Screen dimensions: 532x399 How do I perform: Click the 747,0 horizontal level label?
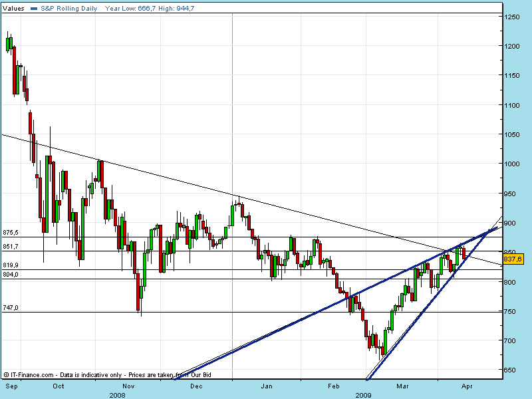click(x=11, y=308)
